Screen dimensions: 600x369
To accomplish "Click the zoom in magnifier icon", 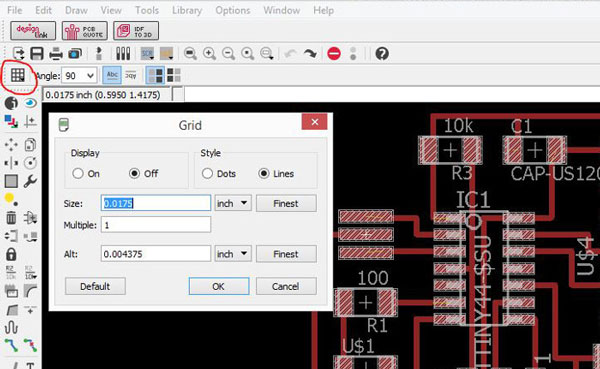I will tap(209, 54).
